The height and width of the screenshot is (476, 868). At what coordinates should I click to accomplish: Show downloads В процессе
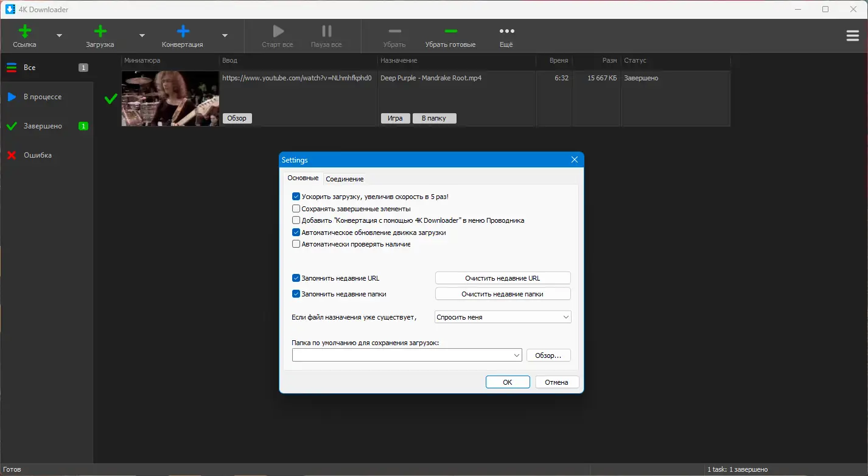46,97
